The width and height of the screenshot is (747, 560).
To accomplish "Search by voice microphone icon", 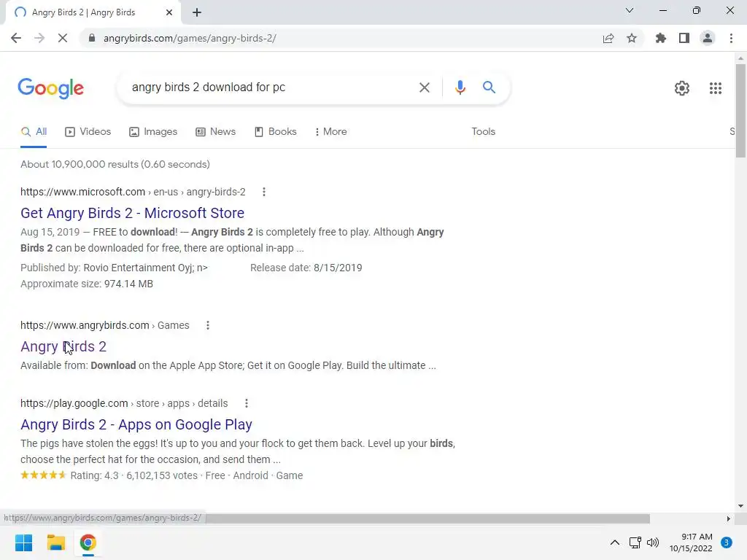I will [x=460, y=87].
